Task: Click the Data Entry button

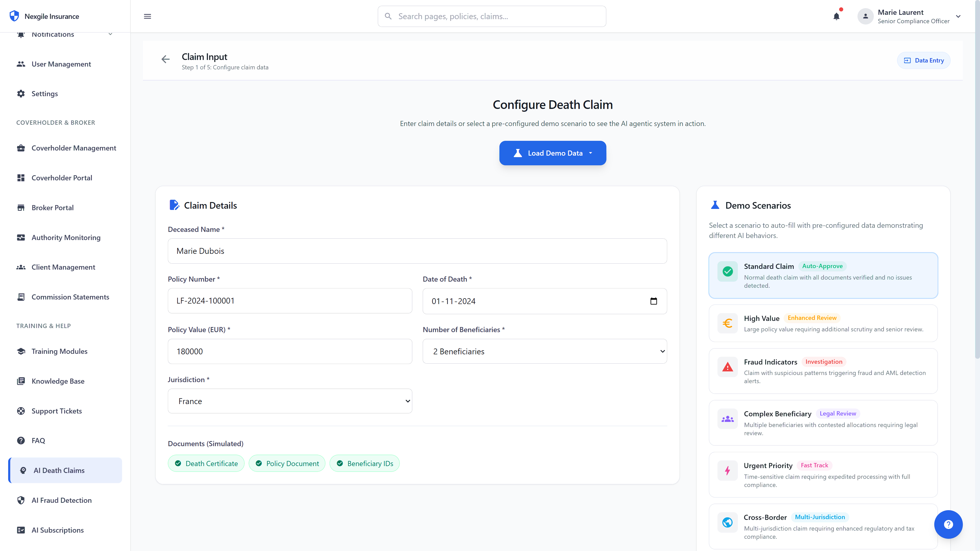Action: 924,60
